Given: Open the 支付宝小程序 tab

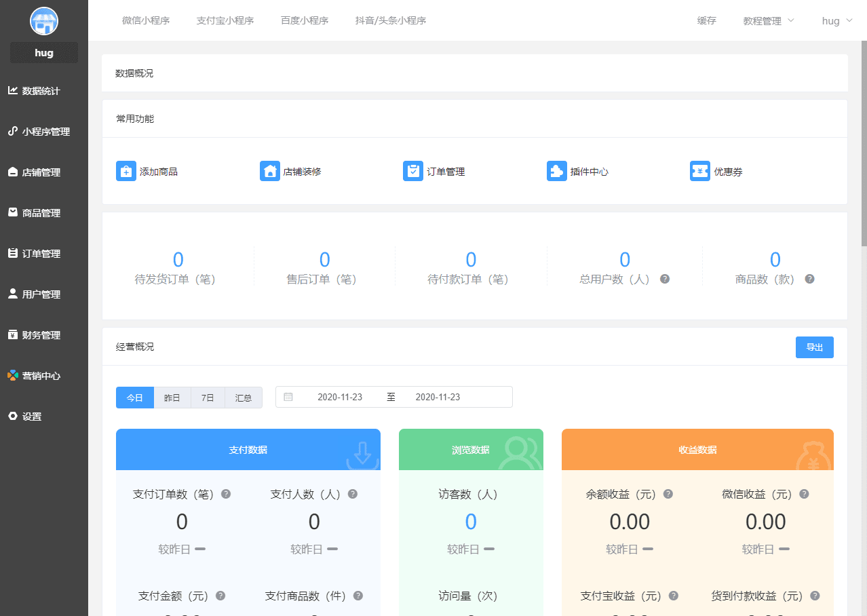Looking at the screenshot, I should (225, 21).
